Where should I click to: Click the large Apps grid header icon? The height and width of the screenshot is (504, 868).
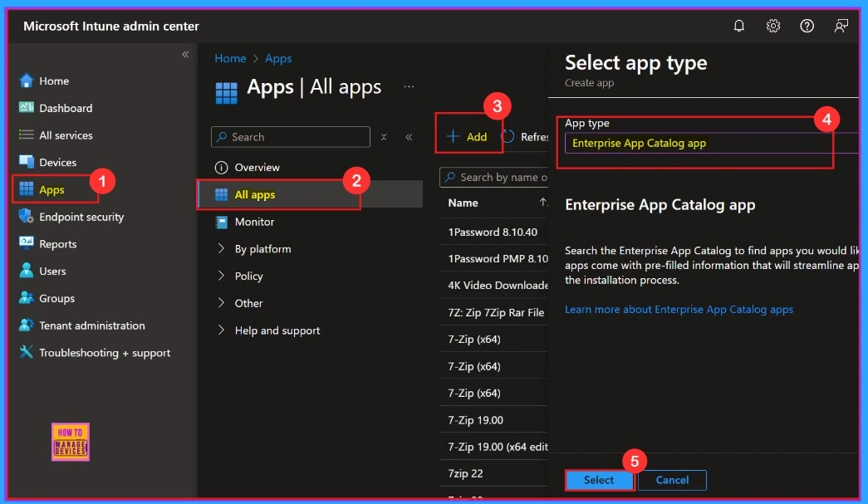[226, 92]
